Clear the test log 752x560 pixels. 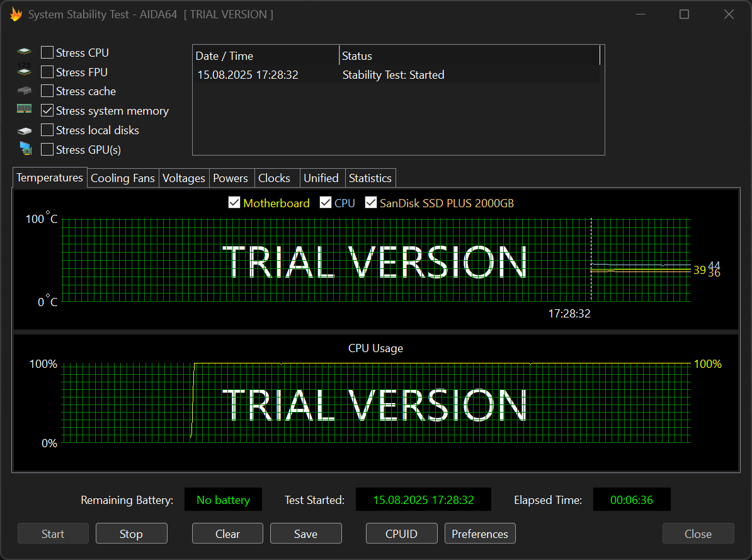point(228,534)
